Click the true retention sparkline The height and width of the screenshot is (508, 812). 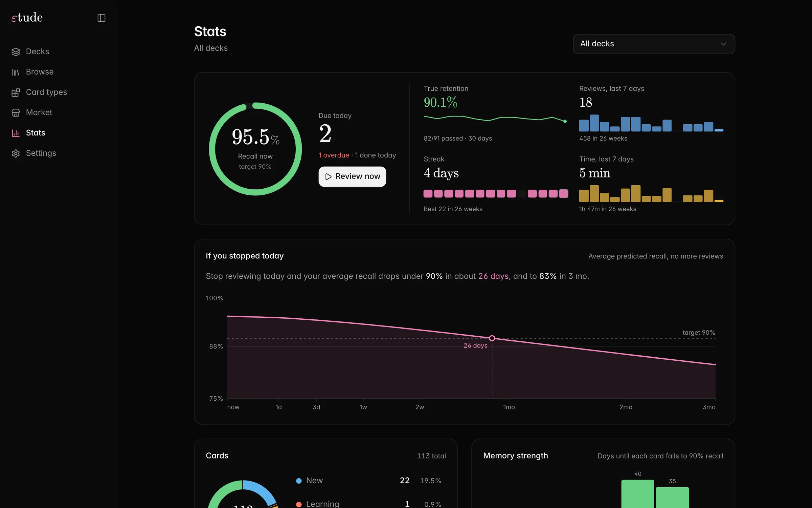pos(496,119)
